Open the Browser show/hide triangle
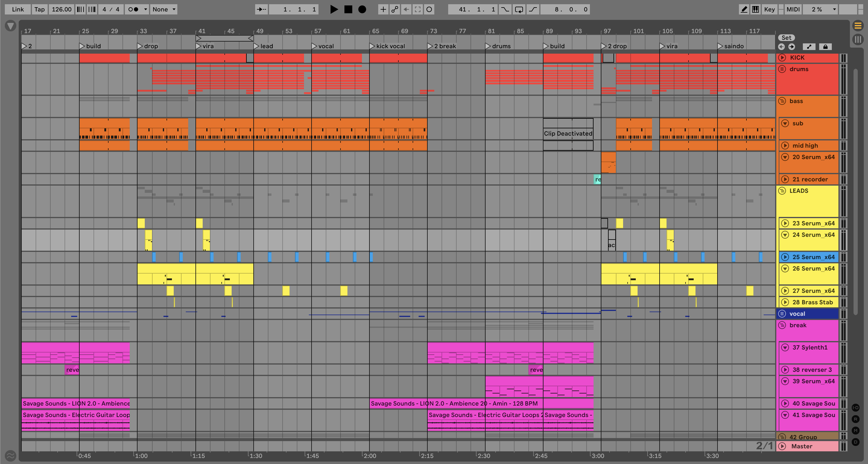868x464 pixels. (11, 26)
